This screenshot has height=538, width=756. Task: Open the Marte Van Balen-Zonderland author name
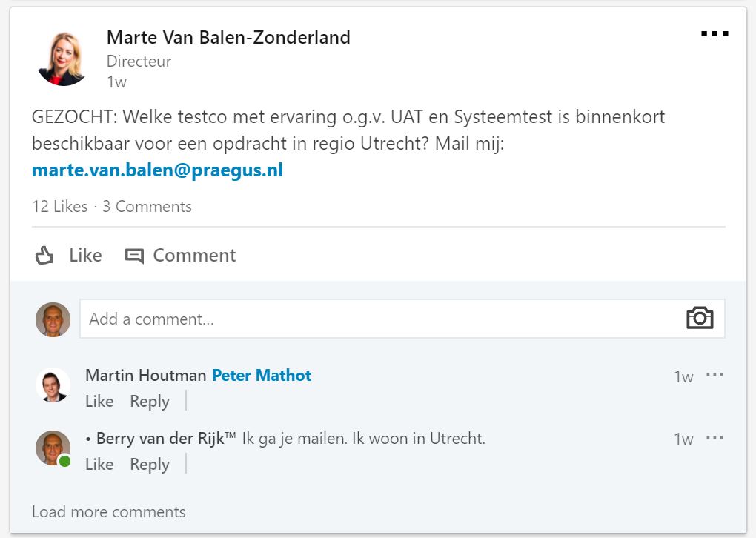pyautogui.click(x=228, y=37)
